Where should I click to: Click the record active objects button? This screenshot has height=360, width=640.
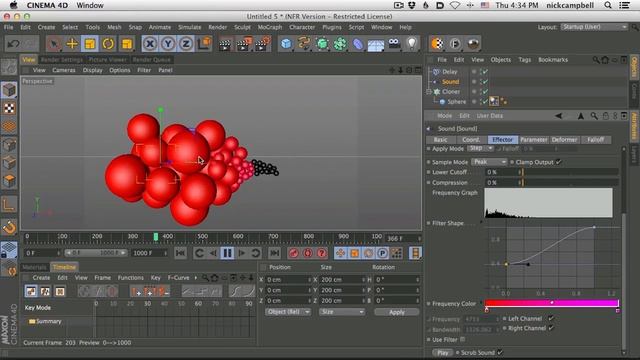click(293, 253)
